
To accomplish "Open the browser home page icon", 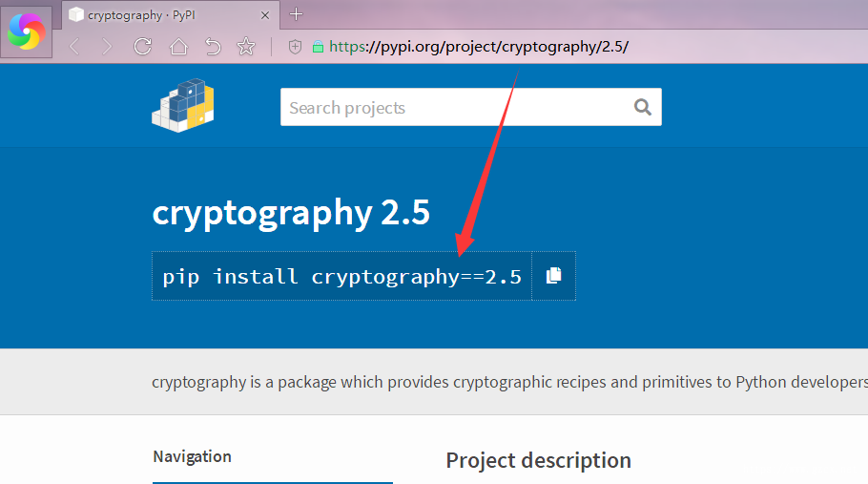I will tap(178, 47).
